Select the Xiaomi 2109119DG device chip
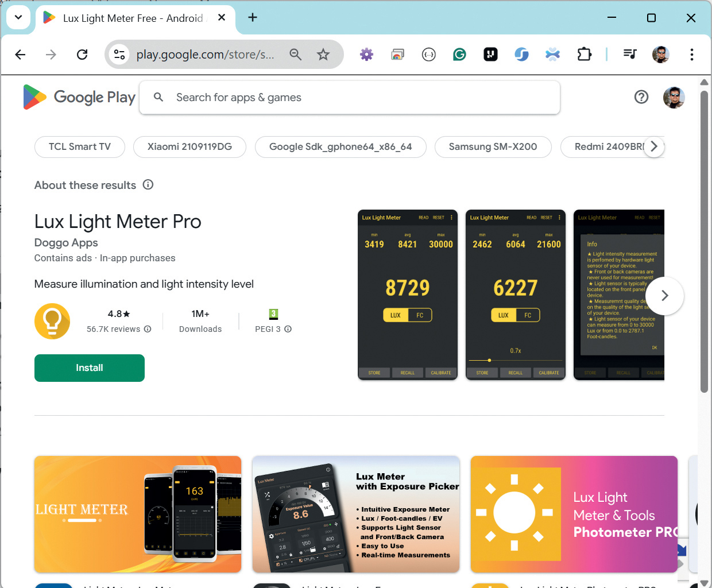Viewport: 712px width, 588px height. [x=189, y=146]
